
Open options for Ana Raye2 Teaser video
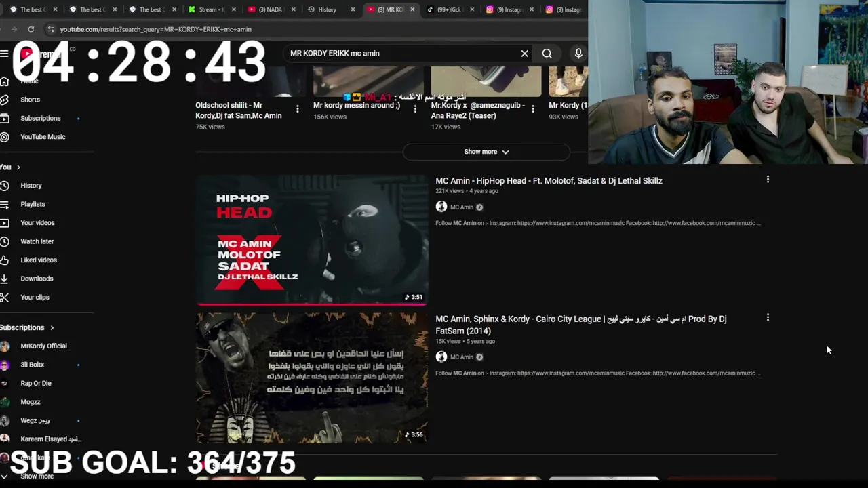click(x=533, y=108)
